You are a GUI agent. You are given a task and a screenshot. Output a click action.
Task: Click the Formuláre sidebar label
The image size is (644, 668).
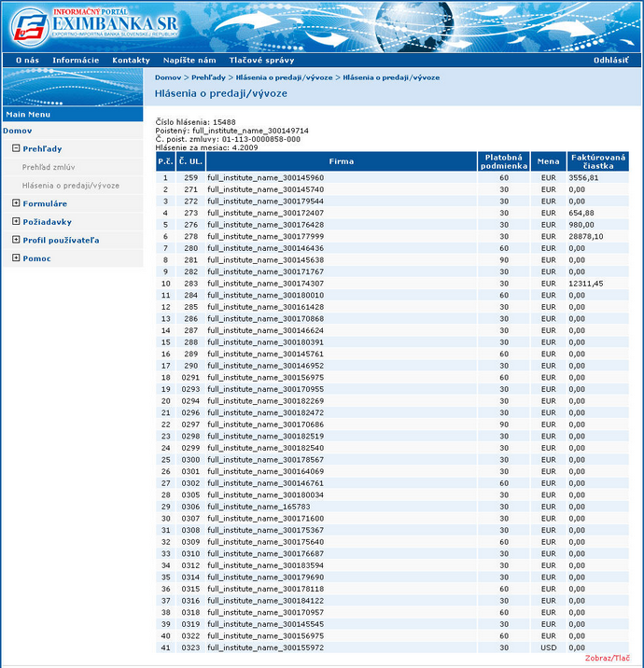(45, 203)
